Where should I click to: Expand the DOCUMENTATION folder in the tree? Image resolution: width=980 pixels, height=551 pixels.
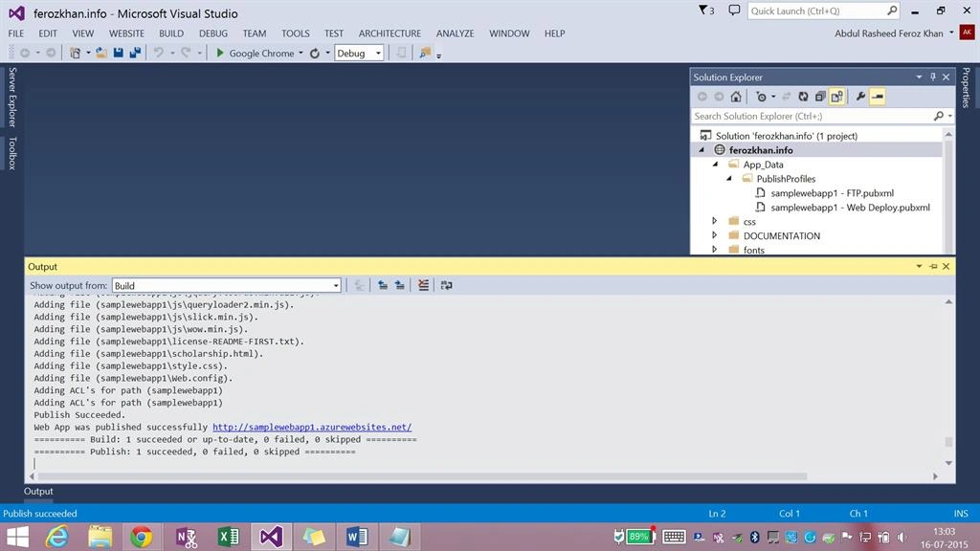(x=714, y=235)
